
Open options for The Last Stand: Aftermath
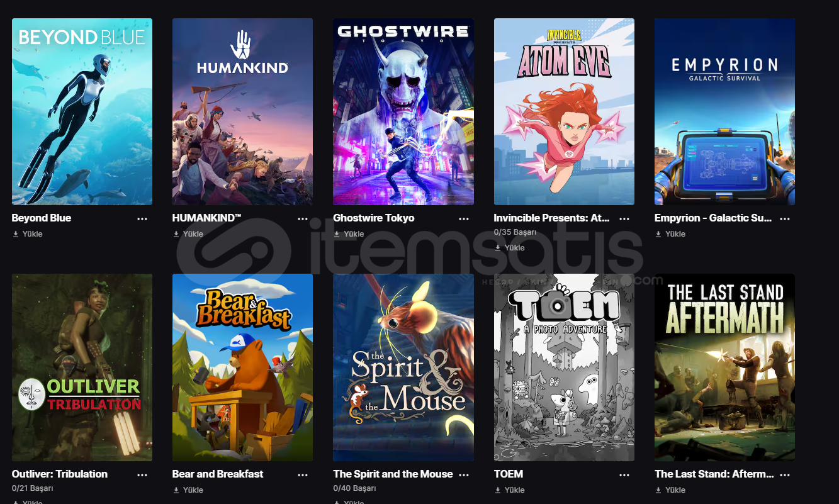tap(785, 475)
